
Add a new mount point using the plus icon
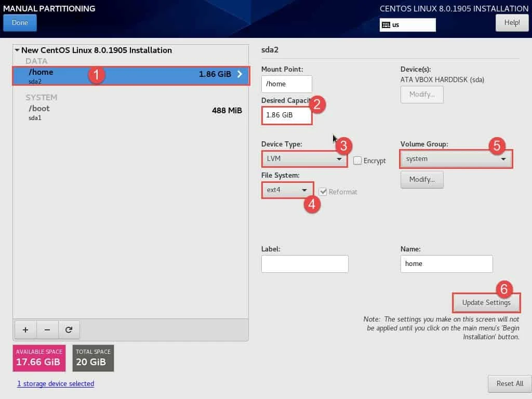(25, 329)
